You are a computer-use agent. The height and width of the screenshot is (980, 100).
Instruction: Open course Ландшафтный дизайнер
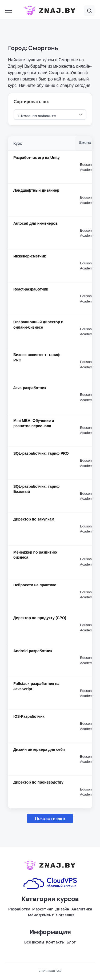click(36, 190)
